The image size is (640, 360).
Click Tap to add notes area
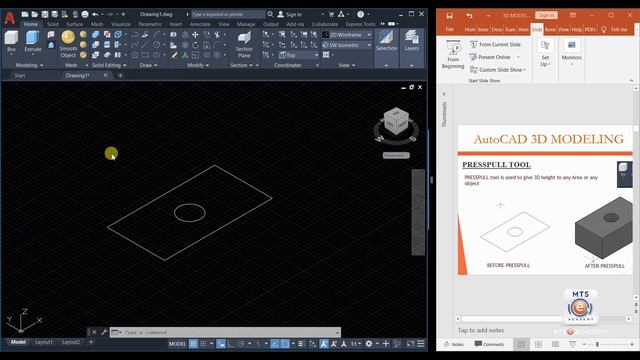pos(481,330)
